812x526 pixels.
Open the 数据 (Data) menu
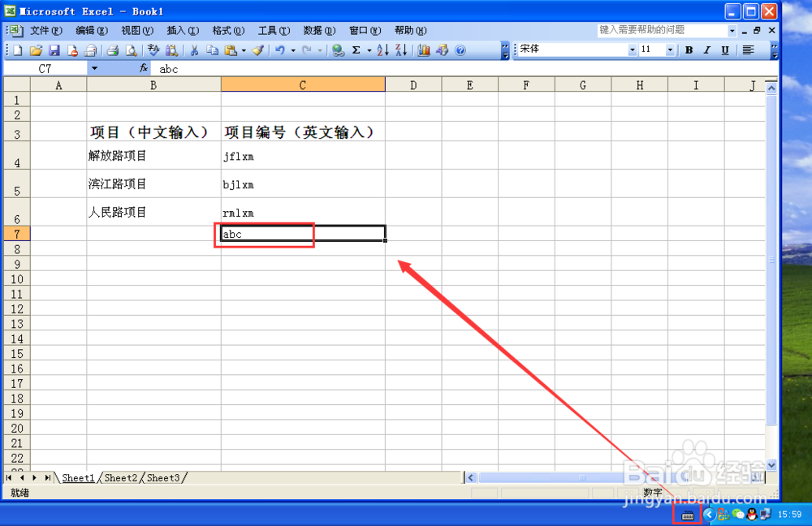pyautogui.click(x=319, y=31)
